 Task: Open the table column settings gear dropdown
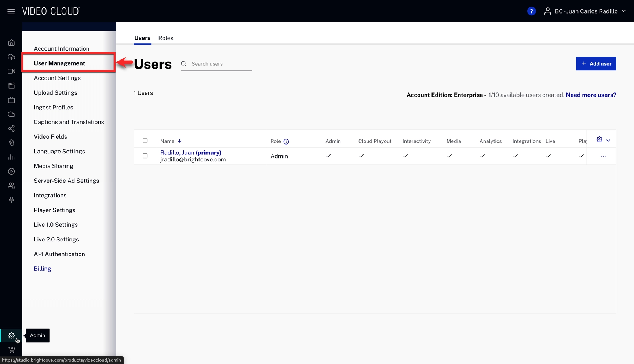click(603, 140)
